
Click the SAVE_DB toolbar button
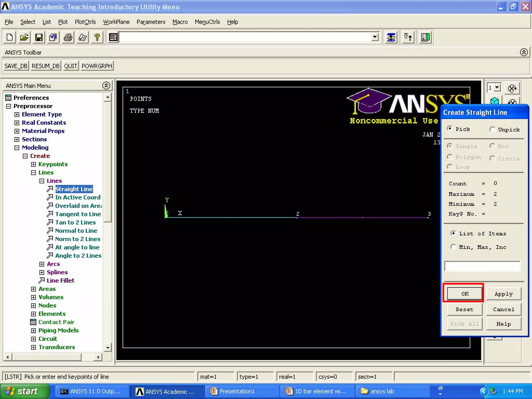click(16, 66)
